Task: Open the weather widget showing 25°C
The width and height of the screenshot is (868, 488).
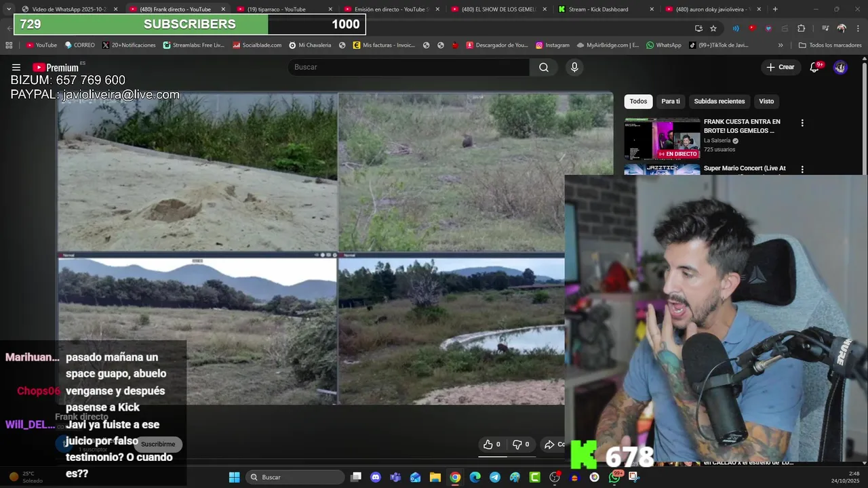Action: tap(26, 477)
